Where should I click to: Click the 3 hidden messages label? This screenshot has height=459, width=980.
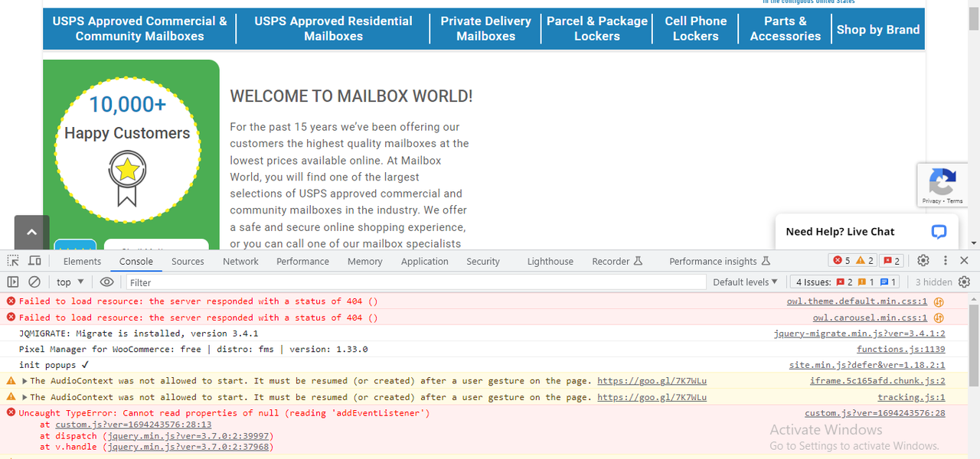[933, 282]
